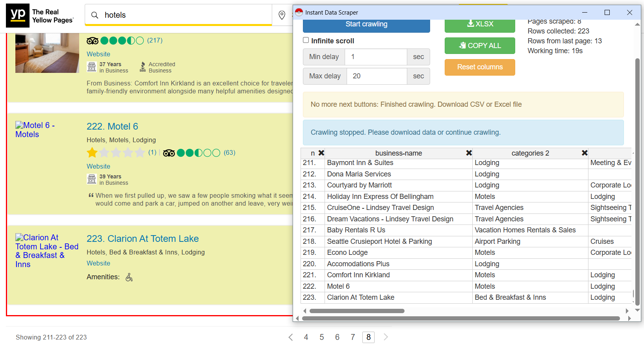Click the COPY ALL button

click(480, 46)
